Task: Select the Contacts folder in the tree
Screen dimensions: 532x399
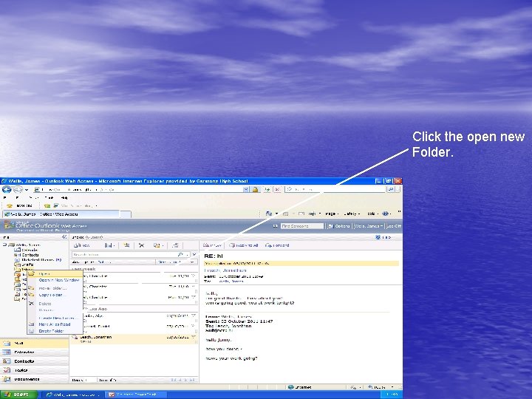Action: [x=27, y=255]
